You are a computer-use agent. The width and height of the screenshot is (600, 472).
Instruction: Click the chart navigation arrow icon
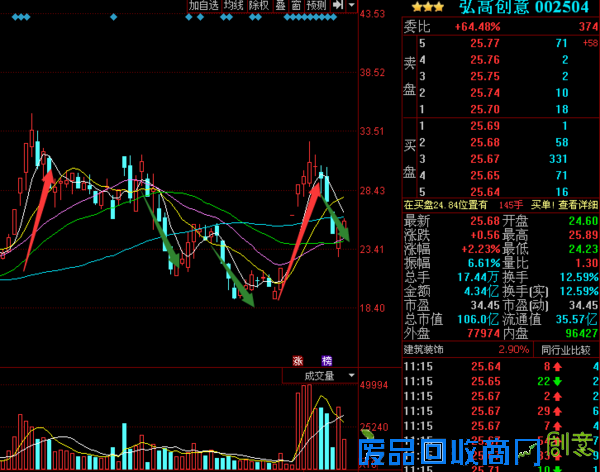(x=338, y=6)
